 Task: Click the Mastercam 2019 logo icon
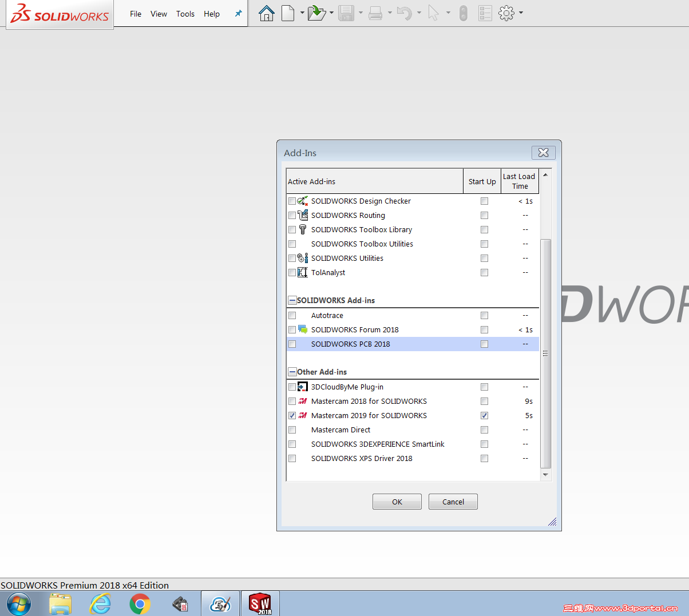303,415
